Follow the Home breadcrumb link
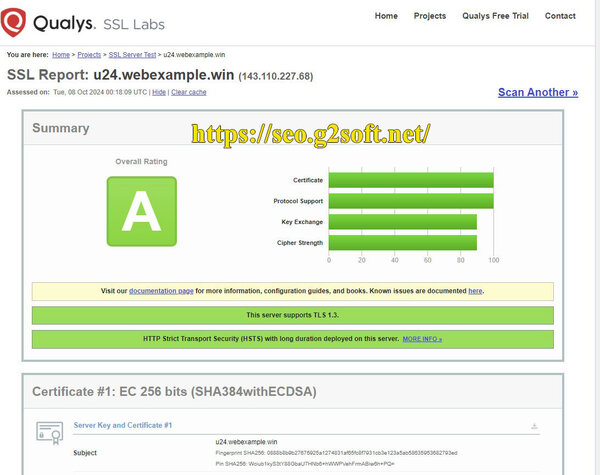Viewport: 600px width, 475px height. pyautogui.click(x=61, y=55)
